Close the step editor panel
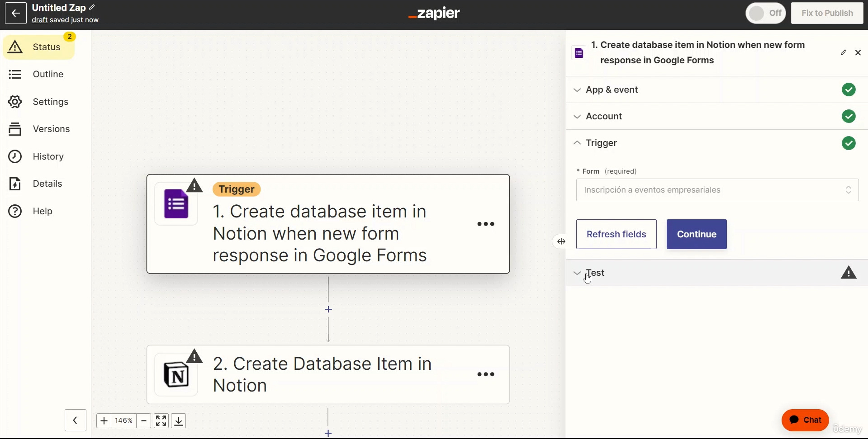The width and height of the screenshot is (868, 439). [x=858, y=53]
